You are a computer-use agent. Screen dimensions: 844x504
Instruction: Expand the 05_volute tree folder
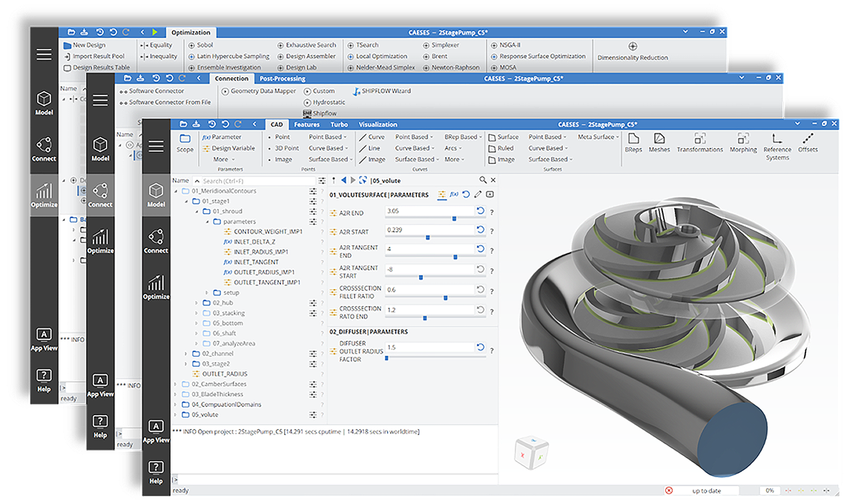pos(176,415)
